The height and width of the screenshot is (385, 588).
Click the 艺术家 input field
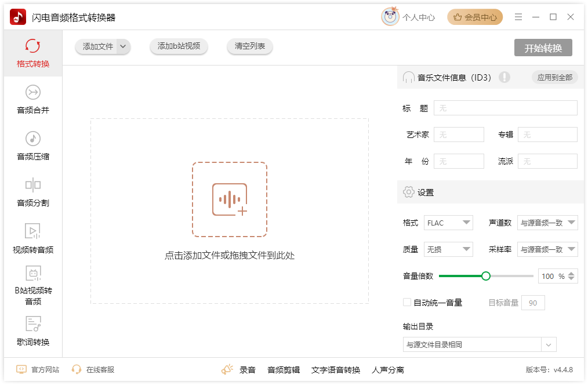[459, 135]
